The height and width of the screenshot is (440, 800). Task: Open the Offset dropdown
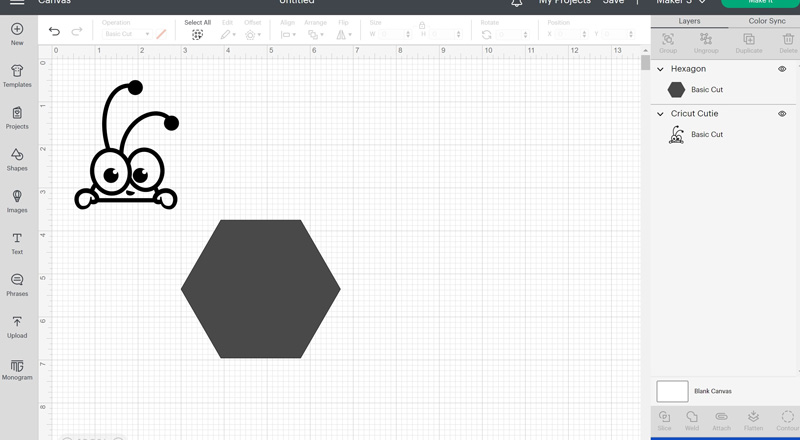253,35
